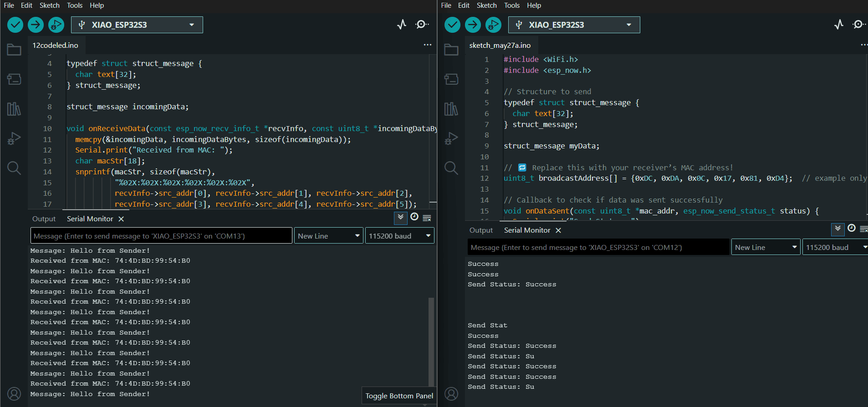868x407 pixels.
Task: Open Serial Plotter in left window
Action: 402,25
